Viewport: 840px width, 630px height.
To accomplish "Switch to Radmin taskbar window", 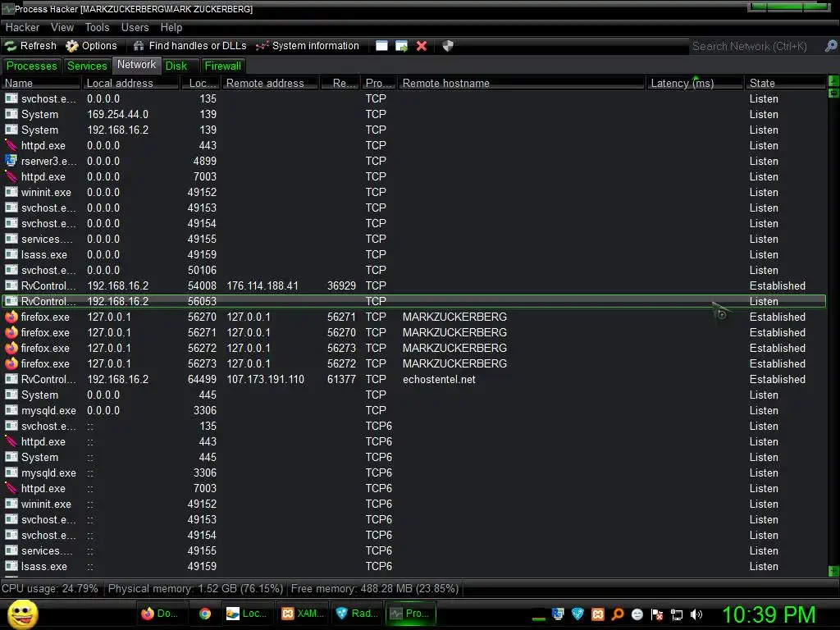I will point(358,614).
